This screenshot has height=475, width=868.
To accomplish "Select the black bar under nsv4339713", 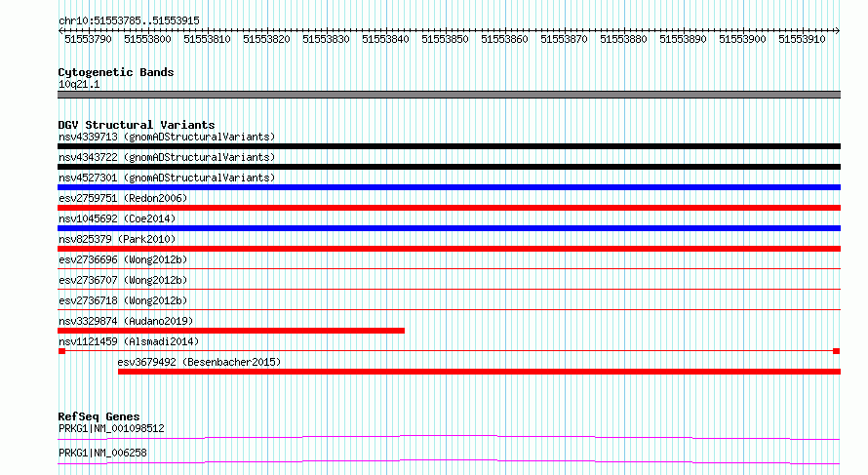I will [449, 146].
